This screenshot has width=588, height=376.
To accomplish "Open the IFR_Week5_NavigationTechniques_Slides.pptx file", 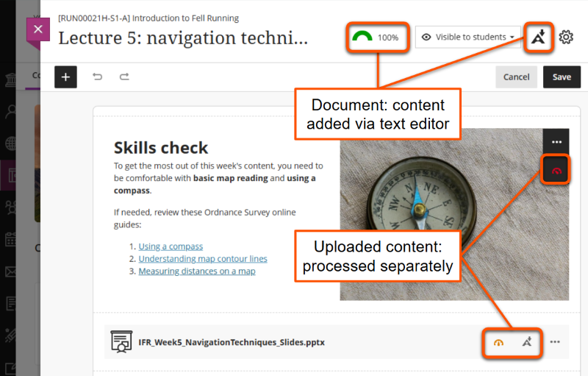I will tap(232, 342).
